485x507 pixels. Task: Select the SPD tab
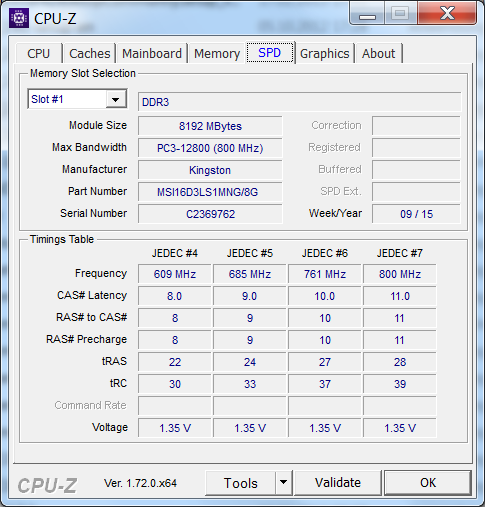click(x=270, y=53)
